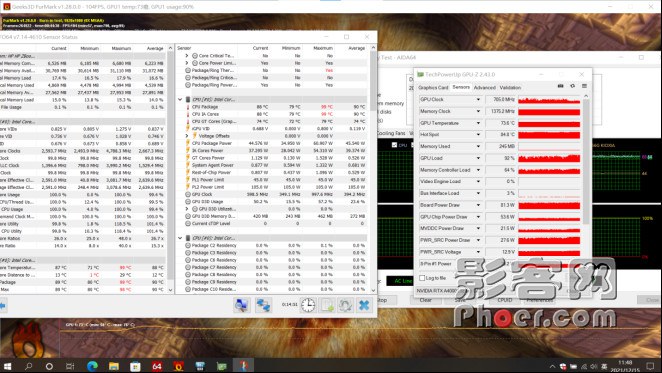This screenshot has width=662, height=373.
Task: Open the Memory Used sensor dropdown
Action: 478,147
